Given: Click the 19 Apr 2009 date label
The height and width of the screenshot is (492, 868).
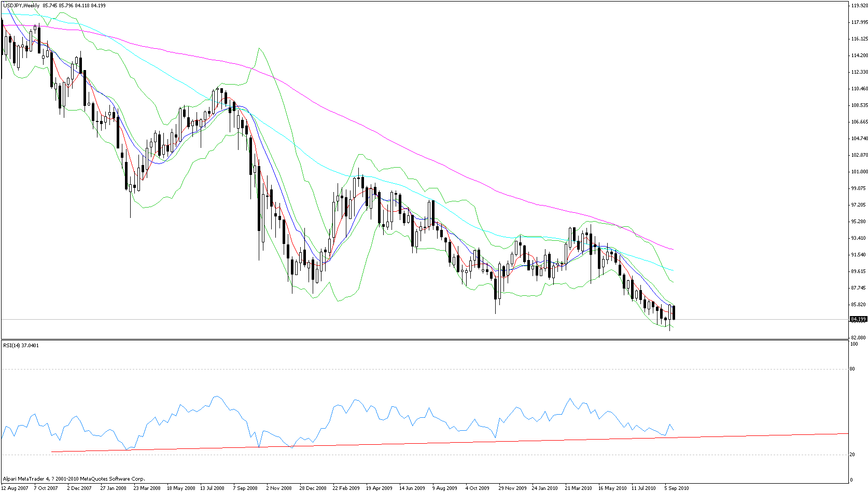Looking at the screenshot, I should [379, 488].
